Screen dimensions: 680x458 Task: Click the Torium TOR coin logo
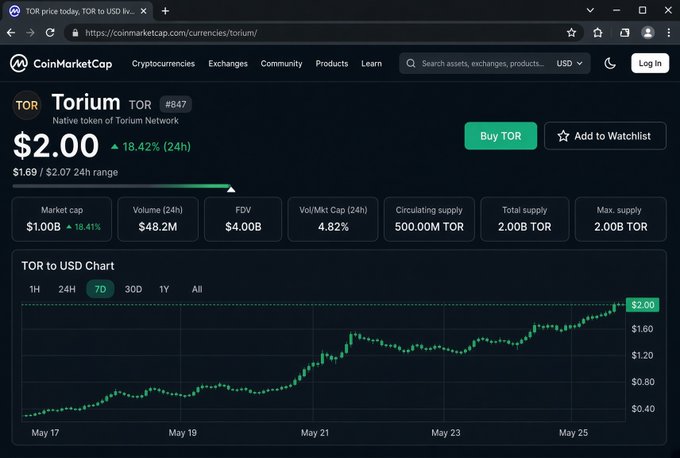[x=27, y=105]
